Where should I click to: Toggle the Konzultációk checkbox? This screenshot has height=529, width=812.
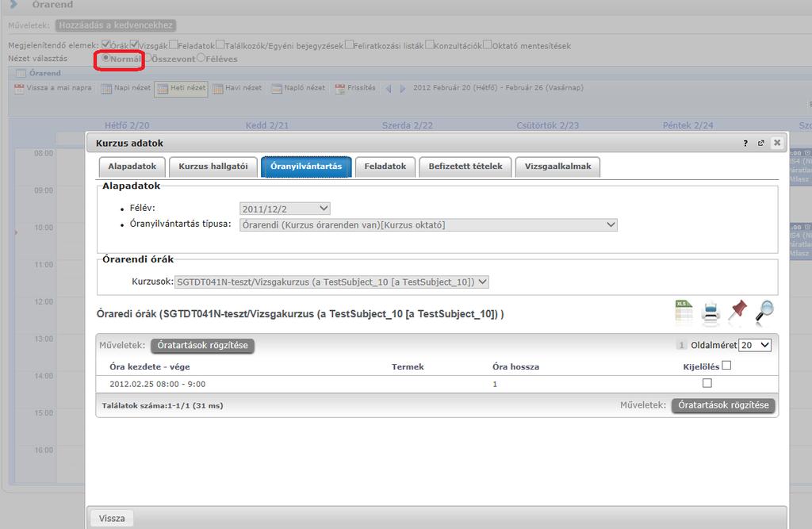tap(429, 44)
